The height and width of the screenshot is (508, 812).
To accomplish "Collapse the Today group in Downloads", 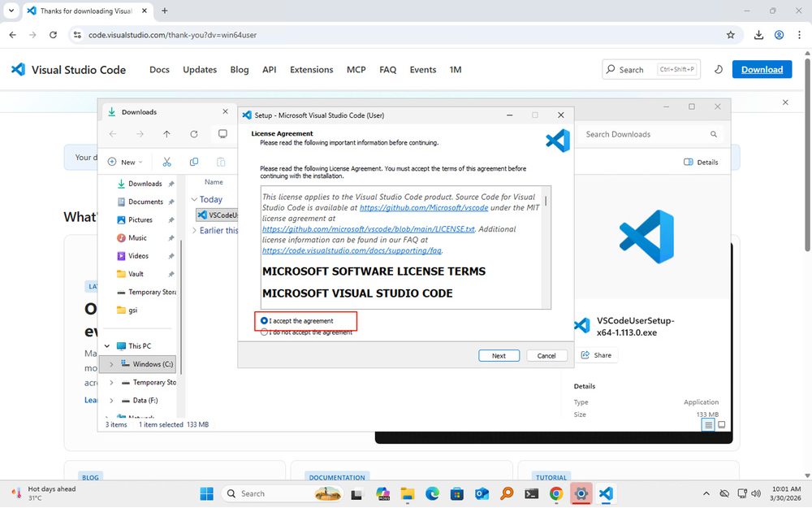I will 194,199.
